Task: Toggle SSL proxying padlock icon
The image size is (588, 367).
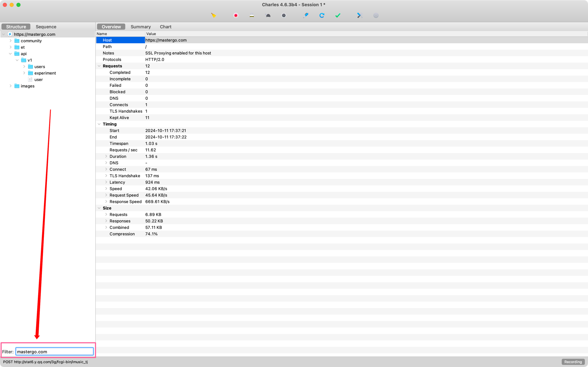Action: click(x=252, y=15)
